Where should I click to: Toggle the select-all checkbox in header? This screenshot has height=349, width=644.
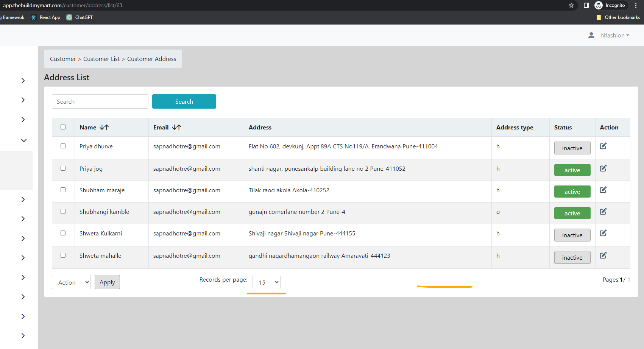(63, 127)
